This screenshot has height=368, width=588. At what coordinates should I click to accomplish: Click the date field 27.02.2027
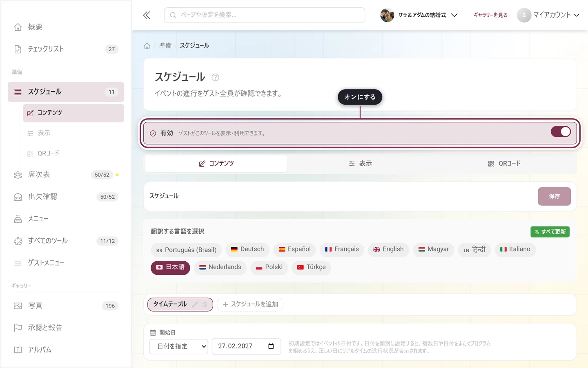coord(246,346)
